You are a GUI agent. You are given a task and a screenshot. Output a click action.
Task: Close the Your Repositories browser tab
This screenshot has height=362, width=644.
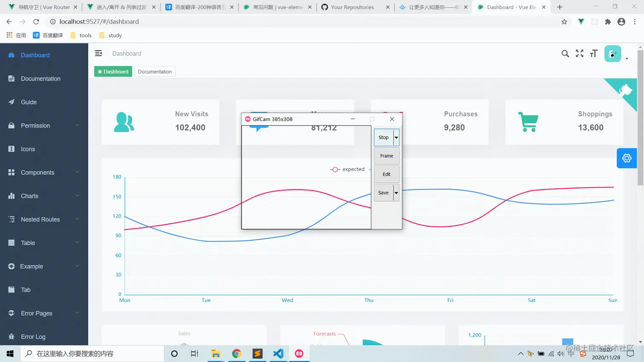coord(388,7)
